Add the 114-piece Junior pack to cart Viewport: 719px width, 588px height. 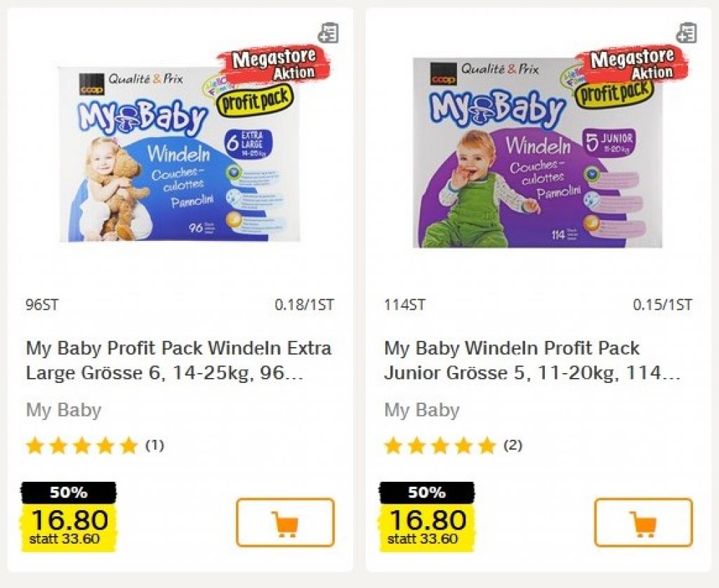point(643,523)
